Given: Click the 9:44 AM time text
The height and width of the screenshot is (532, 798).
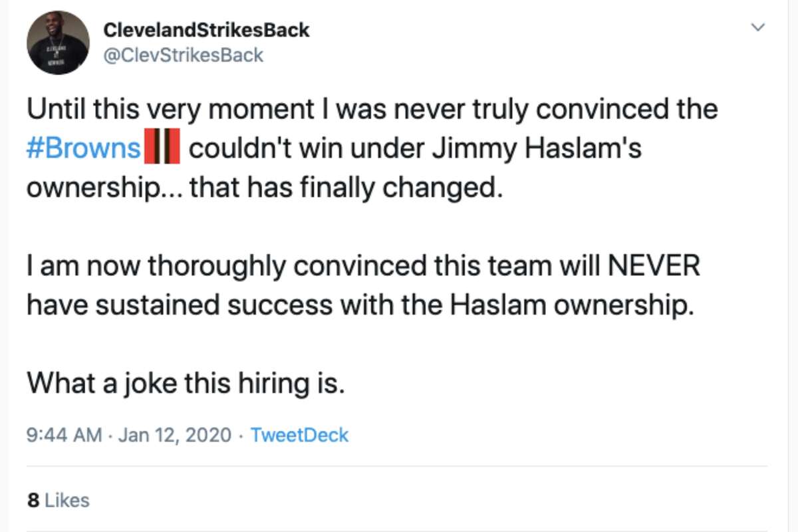Looking at the screenshot, I should point(59,435).
